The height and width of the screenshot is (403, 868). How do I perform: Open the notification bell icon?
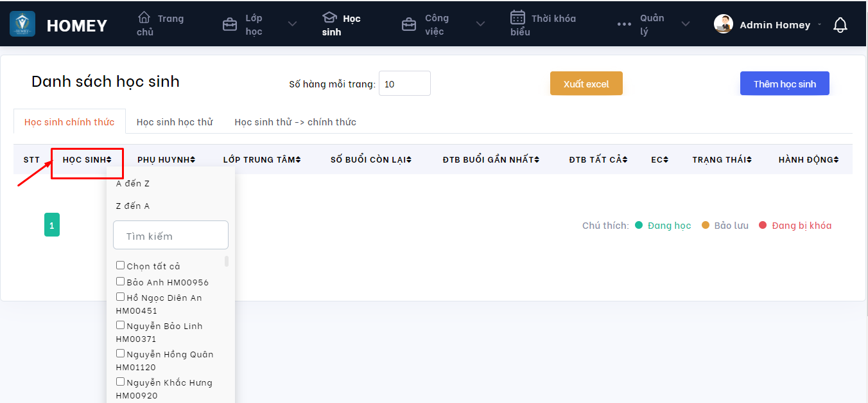(840, 25)
